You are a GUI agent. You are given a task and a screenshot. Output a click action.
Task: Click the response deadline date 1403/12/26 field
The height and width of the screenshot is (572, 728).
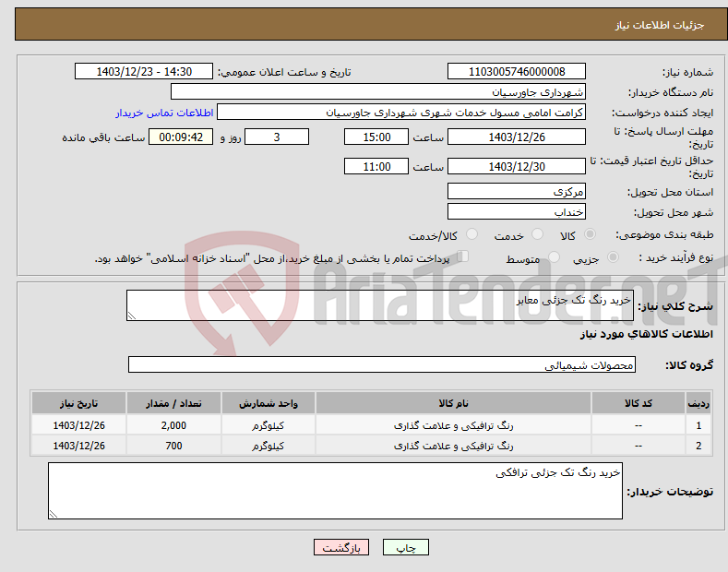[517, 137]
